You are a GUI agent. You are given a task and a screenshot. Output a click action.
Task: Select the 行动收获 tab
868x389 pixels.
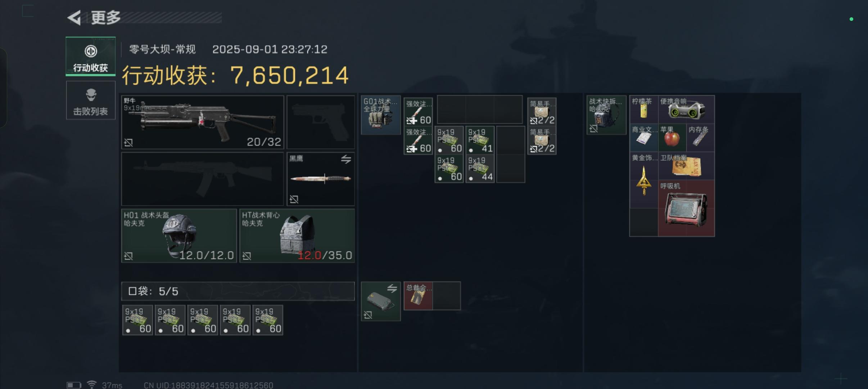click(91, 57)
